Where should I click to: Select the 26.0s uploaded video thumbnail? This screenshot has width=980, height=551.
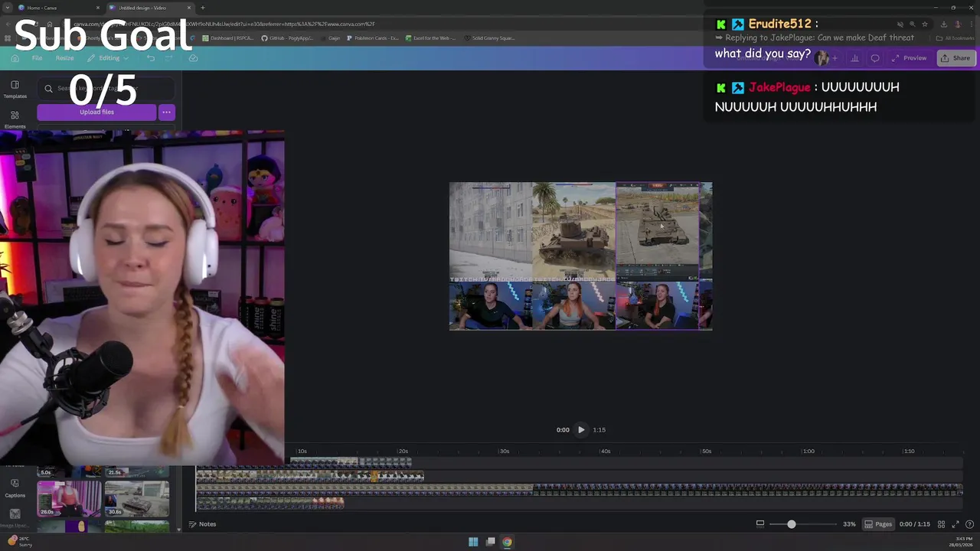(x=69, y=499)
